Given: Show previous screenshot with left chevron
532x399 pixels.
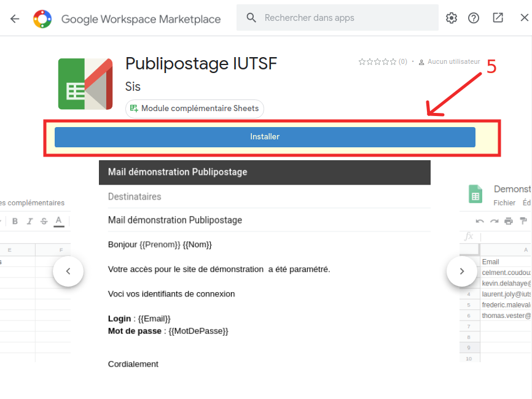Looking at the screenshot, I should pyautogui.click(x=68, y=271).
